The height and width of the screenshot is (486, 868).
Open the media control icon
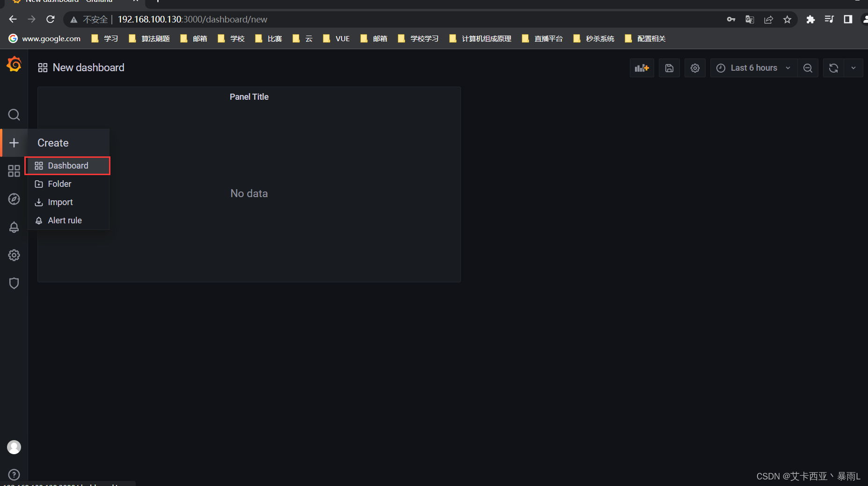click(829, 19)
